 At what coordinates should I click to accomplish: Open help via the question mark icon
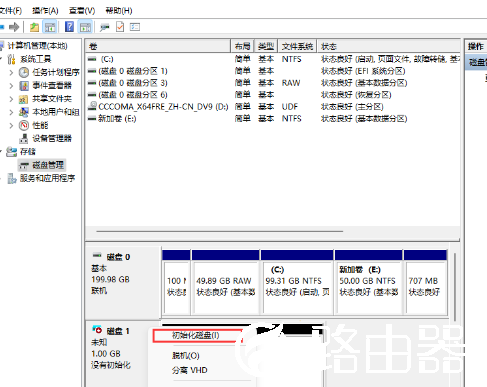point(69,27)
